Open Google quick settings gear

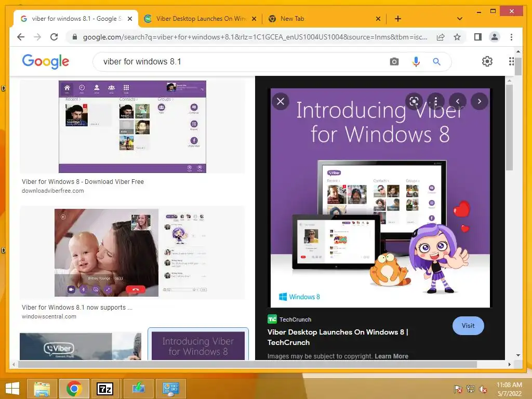click(487, 61)
